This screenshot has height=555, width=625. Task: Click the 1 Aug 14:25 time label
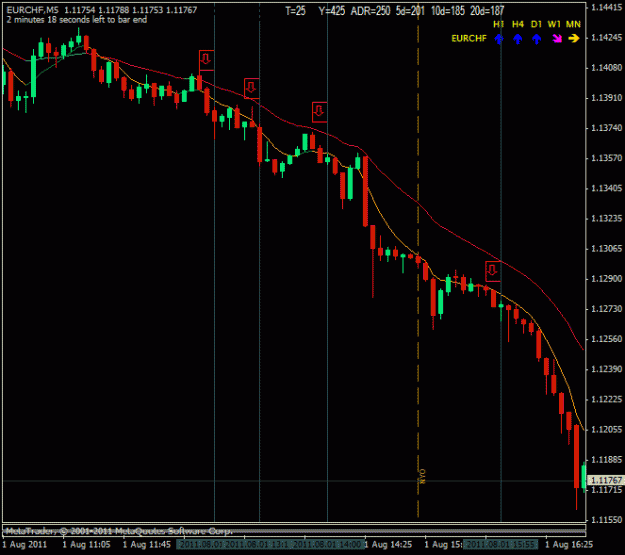click(x=388, y=544)
